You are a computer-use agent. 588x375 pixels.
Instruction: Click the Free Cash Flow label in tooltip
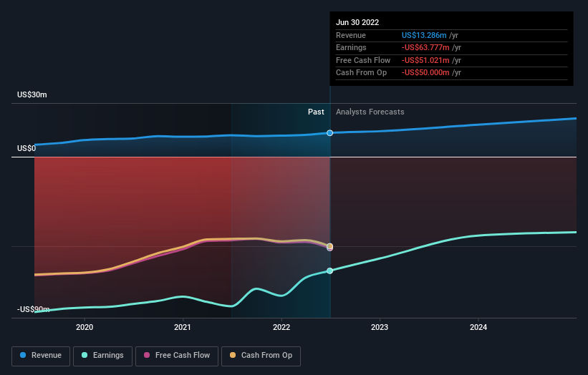pos(363,60)
